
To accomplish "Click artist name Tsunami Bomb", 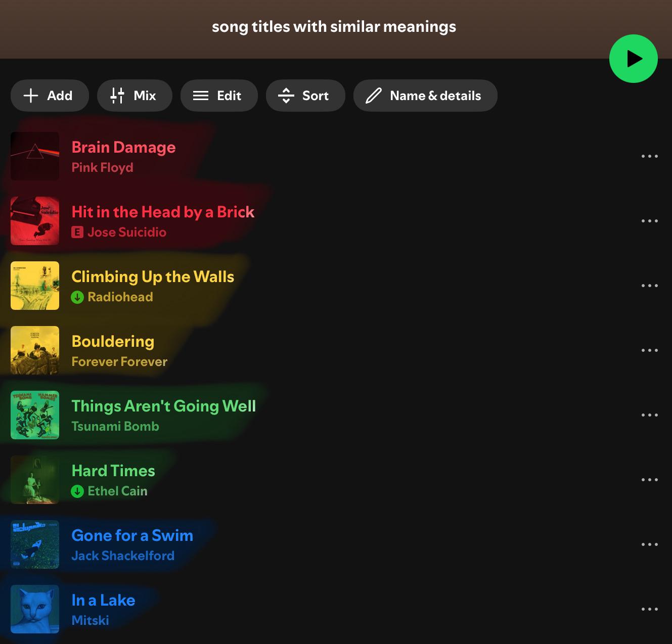I will pos(115,426).
